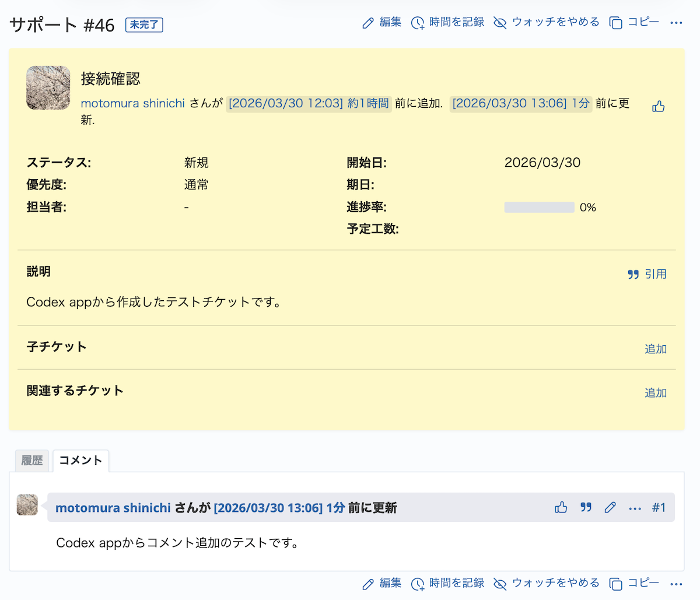Click the cherry blossom avatar thumbnail

click(48, 88)
